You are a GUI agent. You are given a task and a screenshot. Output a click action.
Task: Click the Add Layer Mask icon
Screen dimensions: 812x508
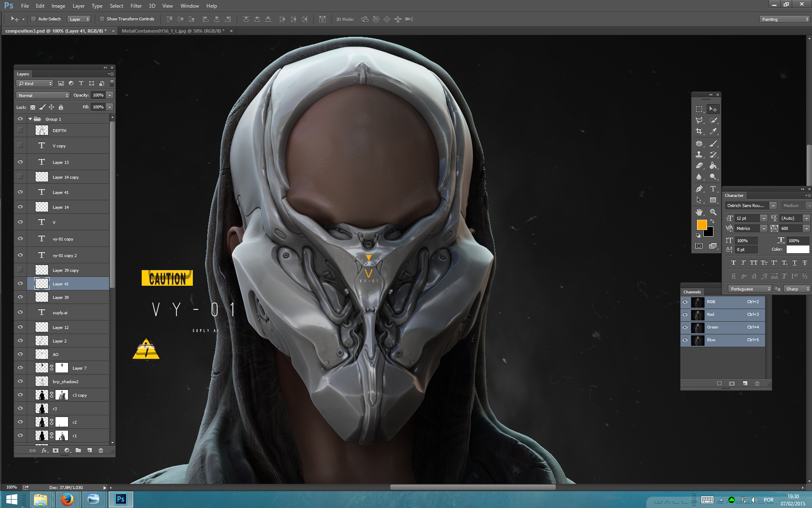[x=55, y=451]
